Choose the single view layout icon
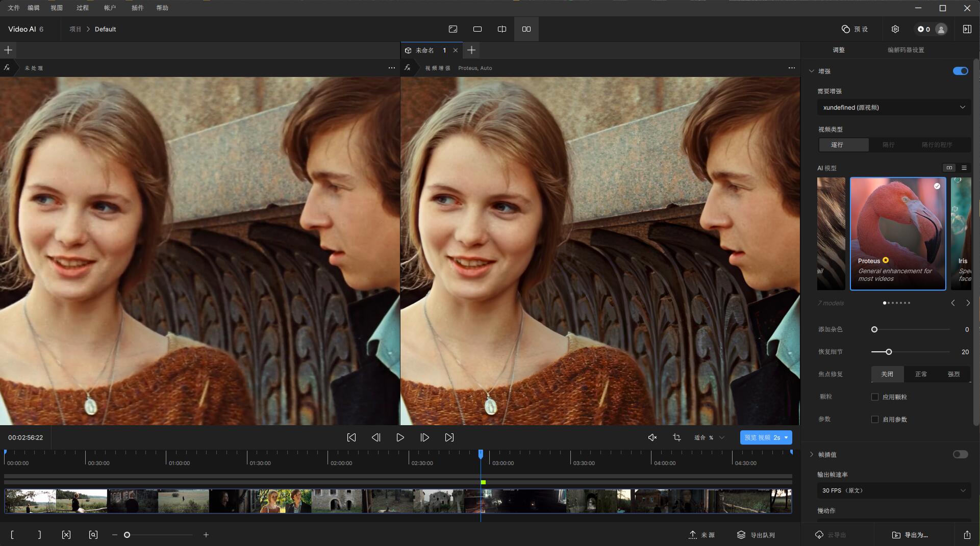 pos(478,29)
